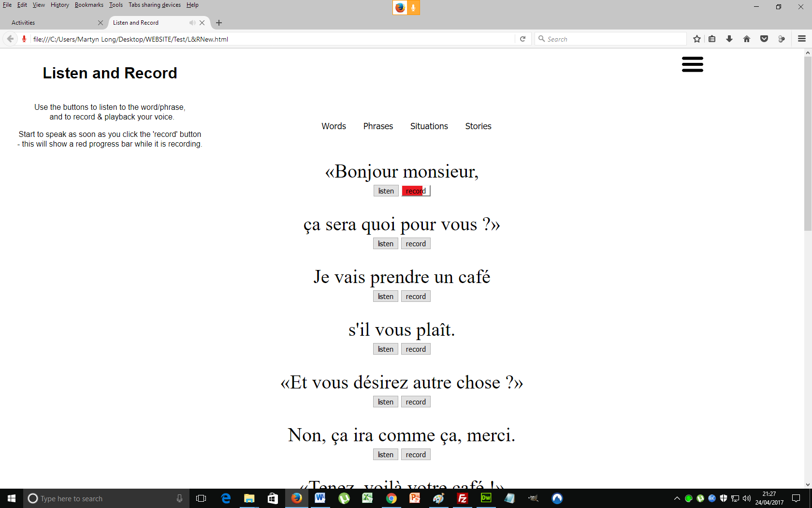Open File Explorer from the taskbar

click(x=249, y=498)
